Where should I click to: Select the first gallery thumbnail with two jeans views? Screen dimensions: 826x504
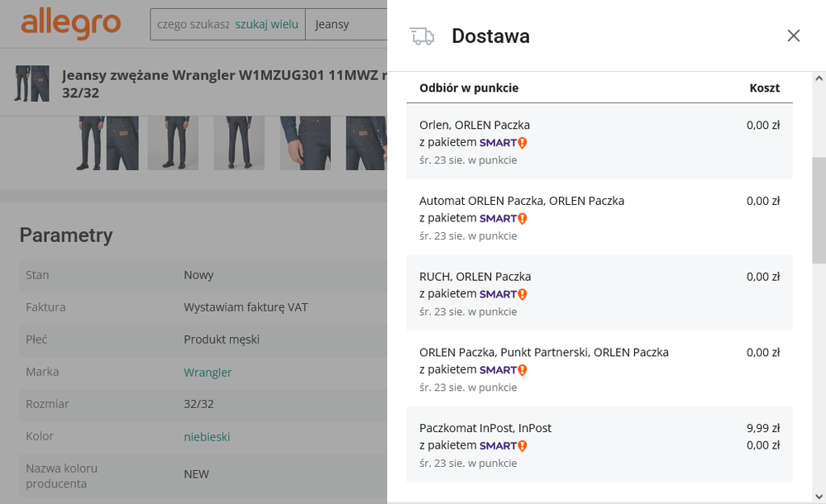pyautogui.click(x=107, y=143)
